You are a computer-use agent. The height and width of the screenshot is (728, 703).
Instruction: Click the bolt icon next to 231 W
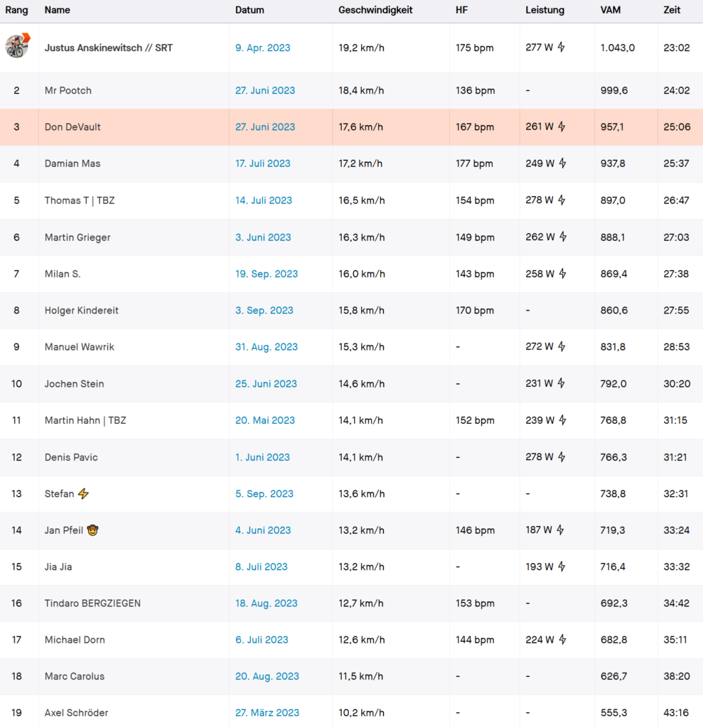[561, 384]
